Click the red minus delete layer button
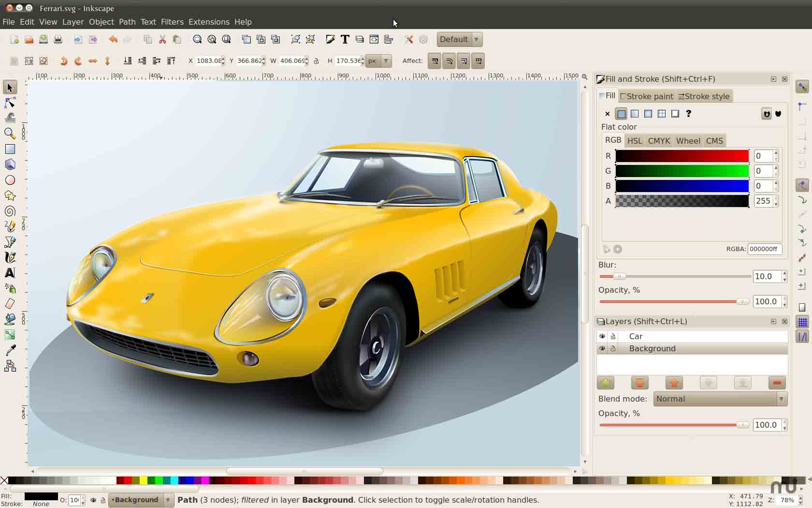The height and width of the screenshot is (508, 812). pos(777,383)
